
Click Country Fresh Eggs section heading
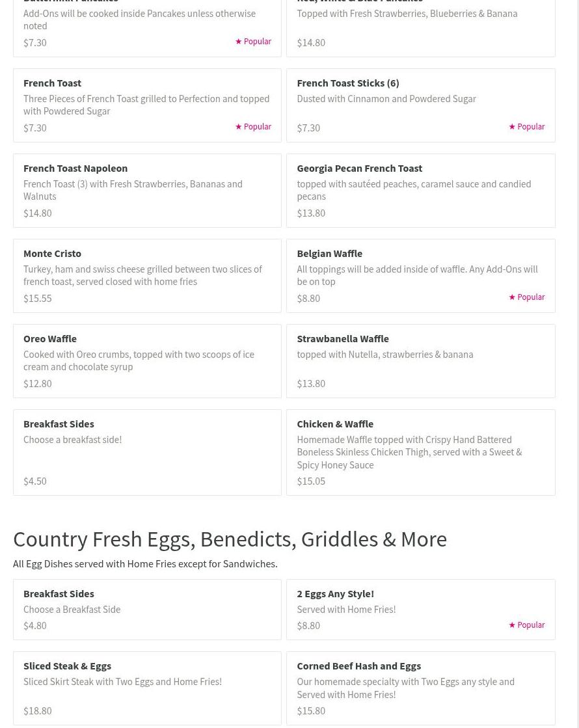(x=230, y=539)
